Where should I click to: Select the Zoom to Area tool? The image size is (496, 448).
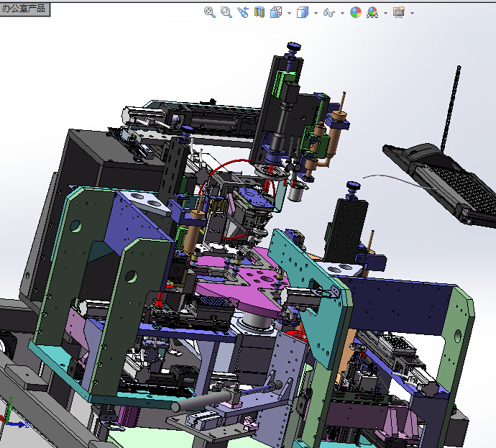[x=226, y=12]
